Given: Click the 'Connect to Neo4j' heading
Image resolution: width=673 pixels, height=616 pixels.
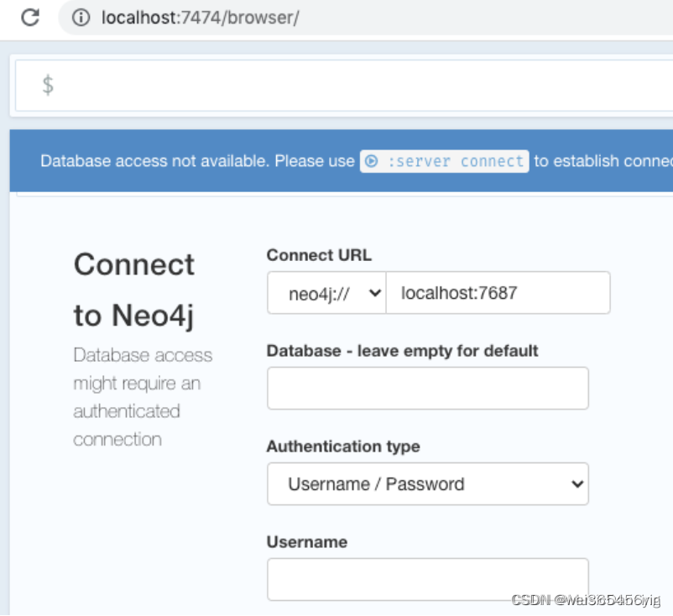Looking at the screenshot, I should pyautogui.click(x=134, y=290).
